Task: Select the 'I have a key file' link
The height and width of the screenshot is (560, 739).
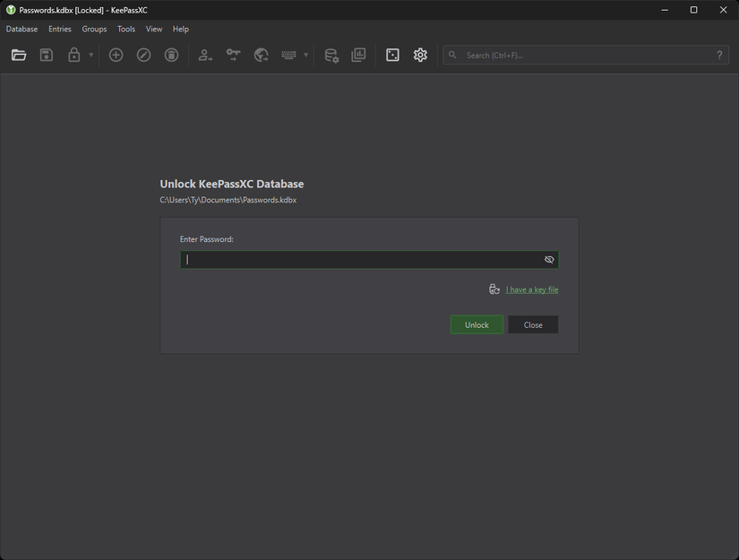Action: [x=532, y=289]
